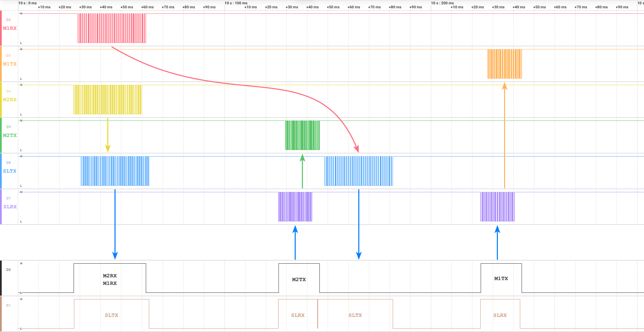Select the orange M1TX data burst

pos(504,64)
